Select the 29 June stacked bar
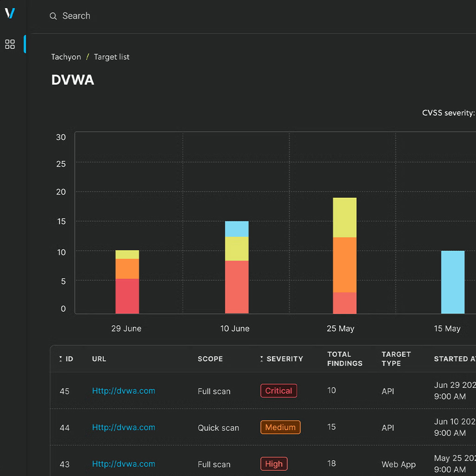The image size is (476, 476). point(127,282)
